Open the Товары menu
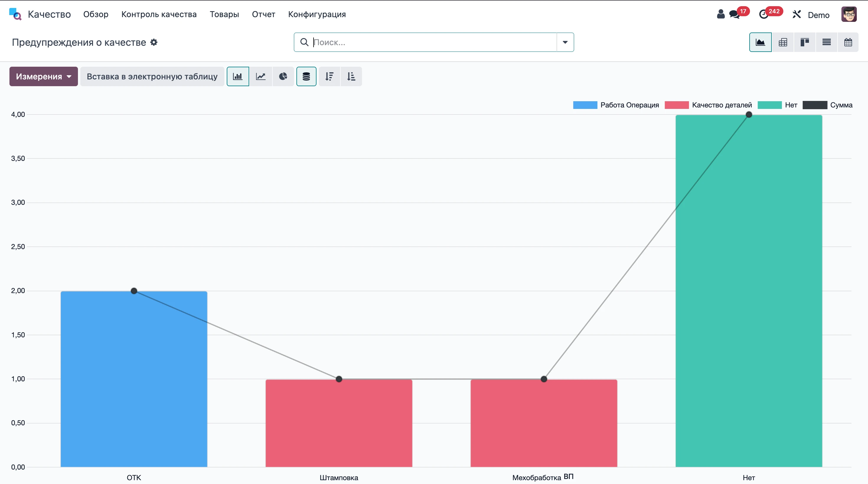 pos(224,14)
